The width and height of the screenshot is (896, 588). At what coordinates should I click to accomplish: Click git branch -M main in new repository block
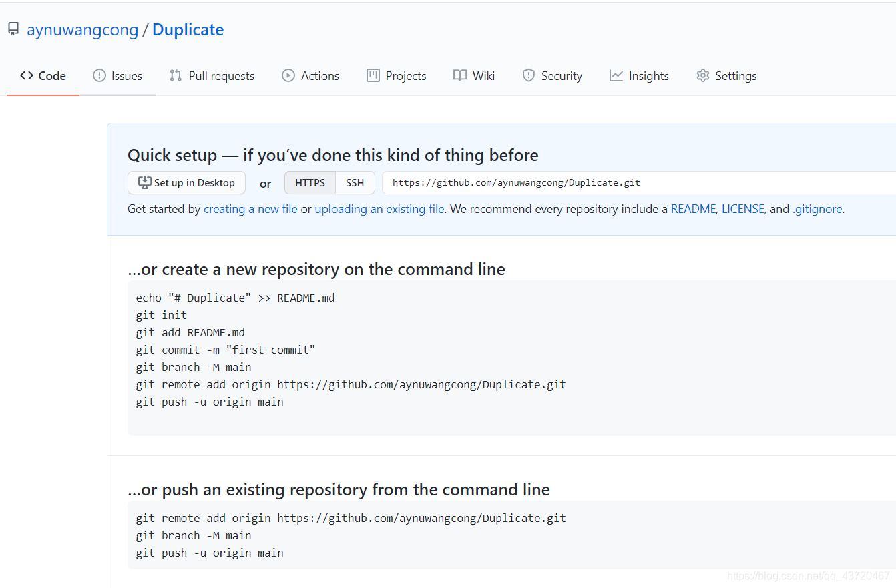(194, 367)
